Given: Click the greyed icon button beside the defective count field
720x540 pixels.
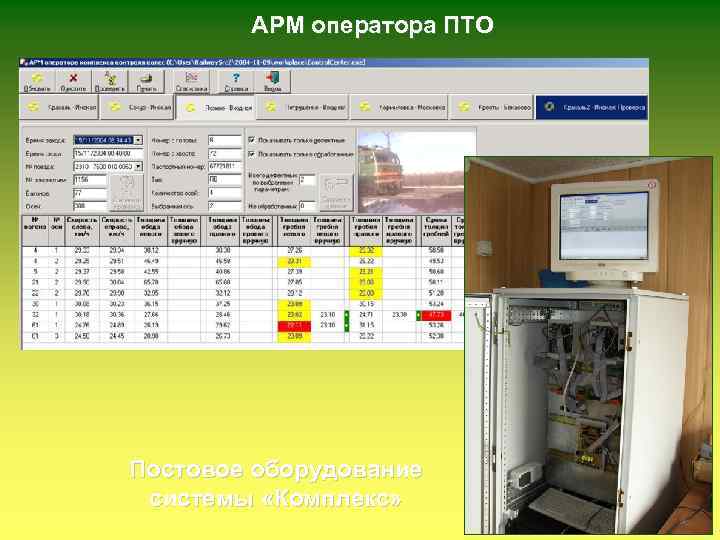Looking at the screenshot, I should click(x=336, y=193).
